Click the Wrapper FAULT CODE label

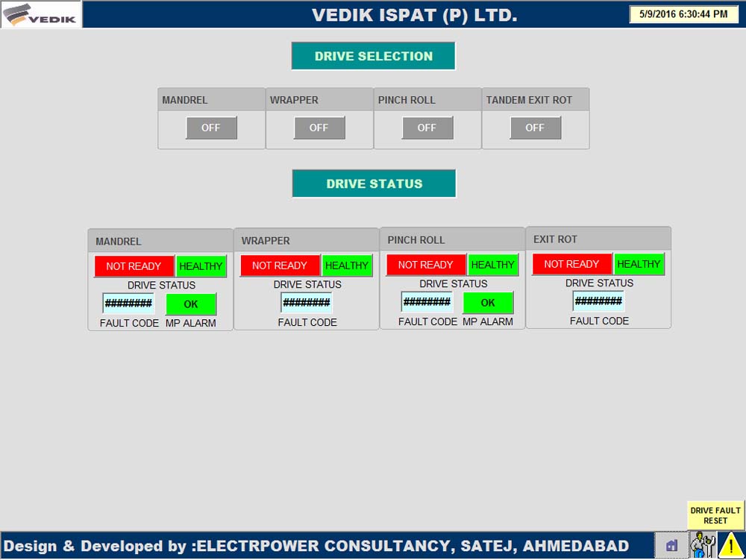pos(307,322)
